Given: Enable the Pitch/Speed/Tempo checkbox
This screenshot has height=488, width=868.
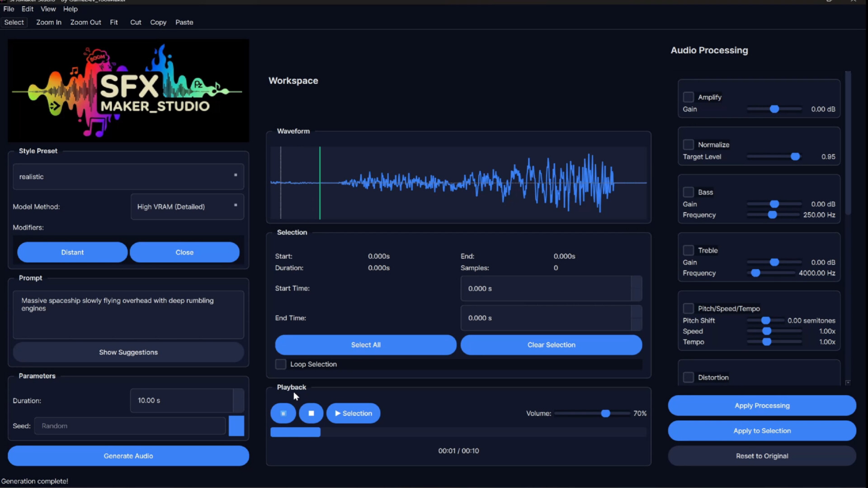Looking at the screenshot, I should (689, 308).
